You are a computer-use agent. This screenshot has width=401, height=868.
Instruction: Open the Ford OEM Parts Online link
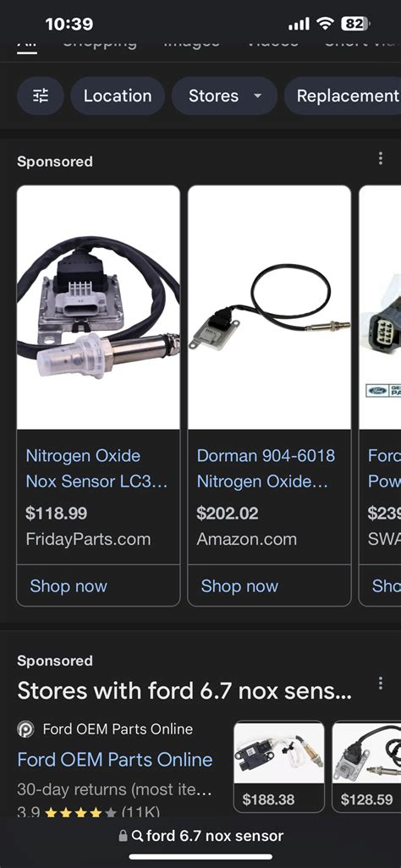(115, 760)
